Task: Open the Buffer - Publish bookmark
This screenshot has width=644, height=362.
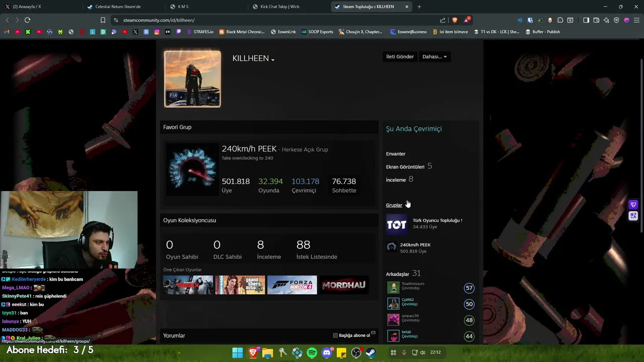Action: click(x=542, y=32)
